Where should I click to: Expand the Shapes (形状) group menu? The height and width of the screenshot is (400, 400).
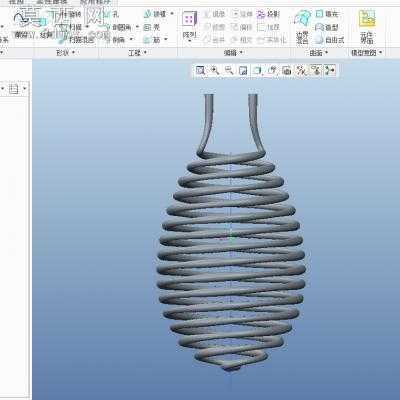[x=66, y=53]
